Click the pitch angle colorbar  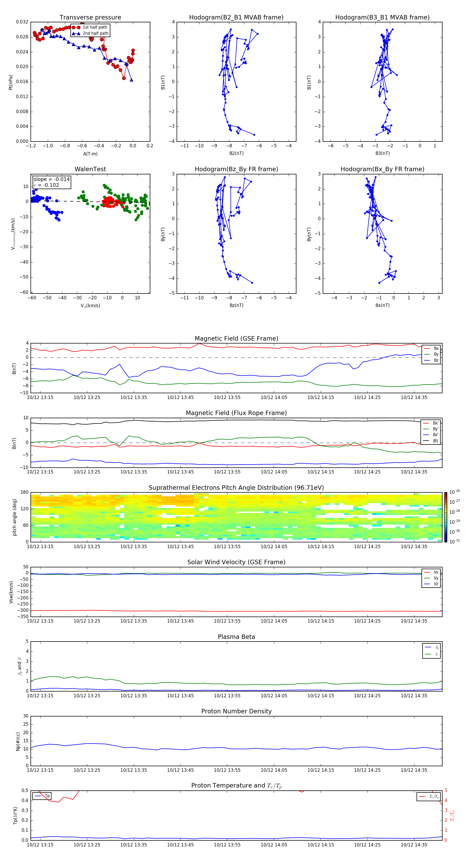446,517
